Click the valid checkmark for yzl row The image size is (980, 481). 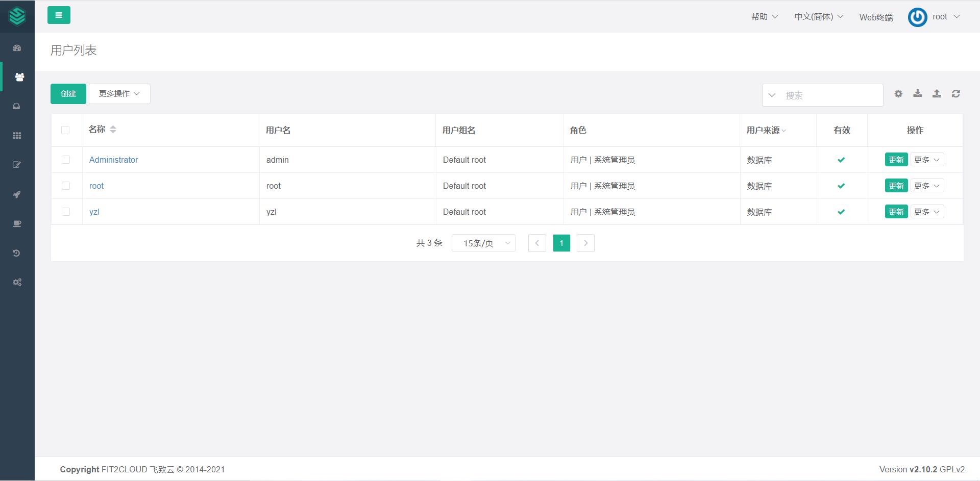coord(841,212)
